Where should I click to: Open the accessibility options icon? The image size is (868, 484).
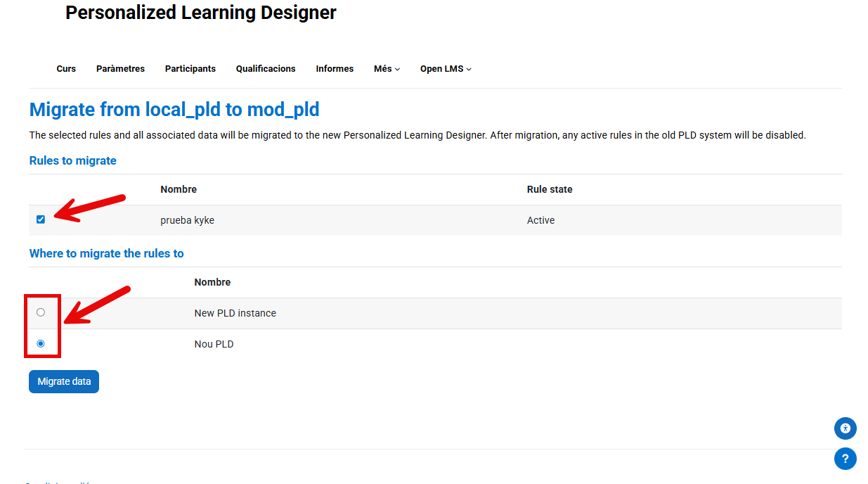[x=845, y=428]
